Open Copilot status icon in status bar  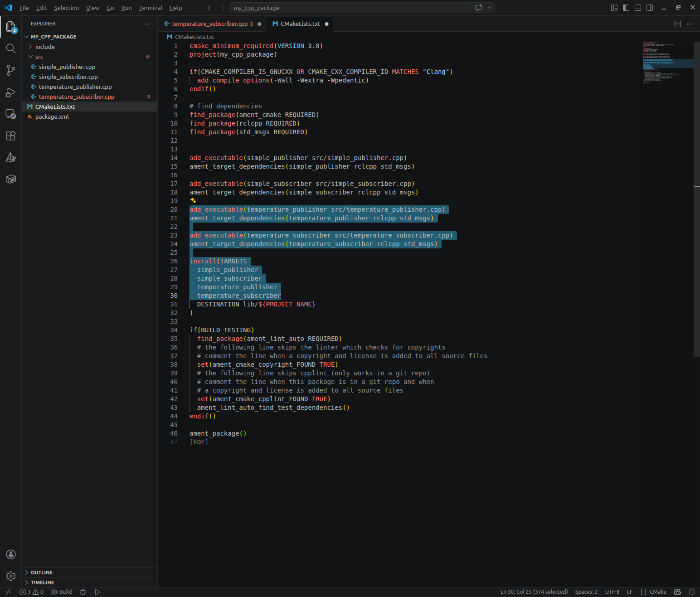pyautogui.click(x=677, y=592)
